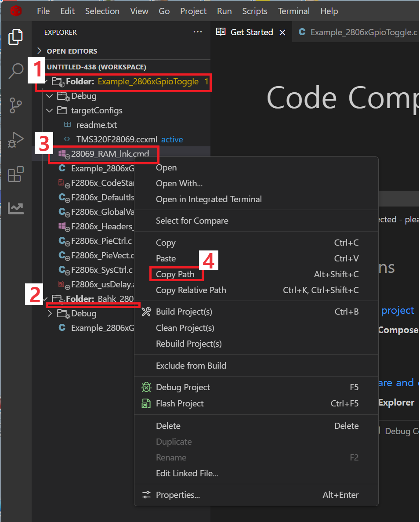Select F2806x_GlobalVa file in tree
Screen dimensions: 420x522
[102, 212]
